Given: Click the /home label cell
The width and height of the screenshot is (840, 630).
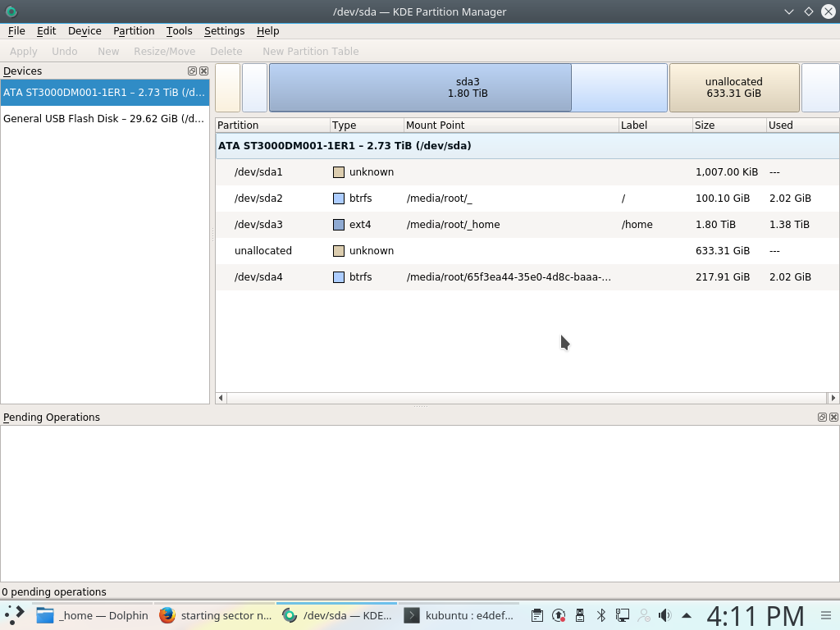Looking at the screenshot, I should pyautogui.click(x=637, y=225).
